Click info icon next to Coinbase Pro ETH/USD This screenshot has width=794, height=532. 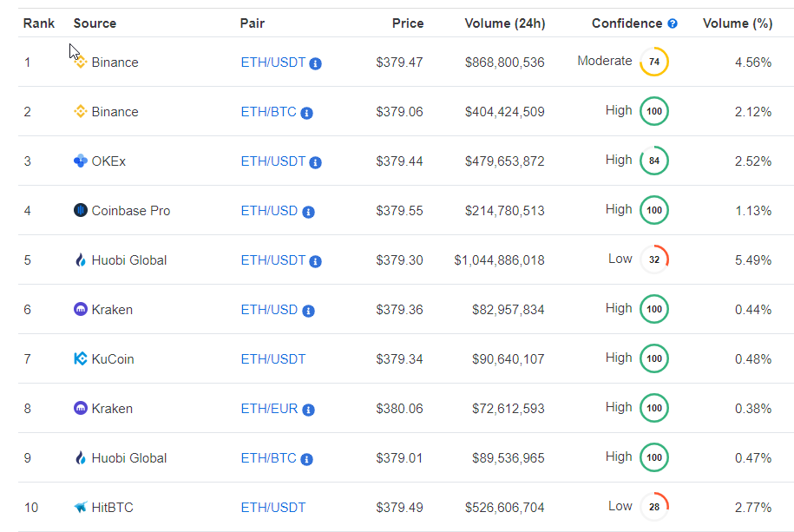click(308, 212)
